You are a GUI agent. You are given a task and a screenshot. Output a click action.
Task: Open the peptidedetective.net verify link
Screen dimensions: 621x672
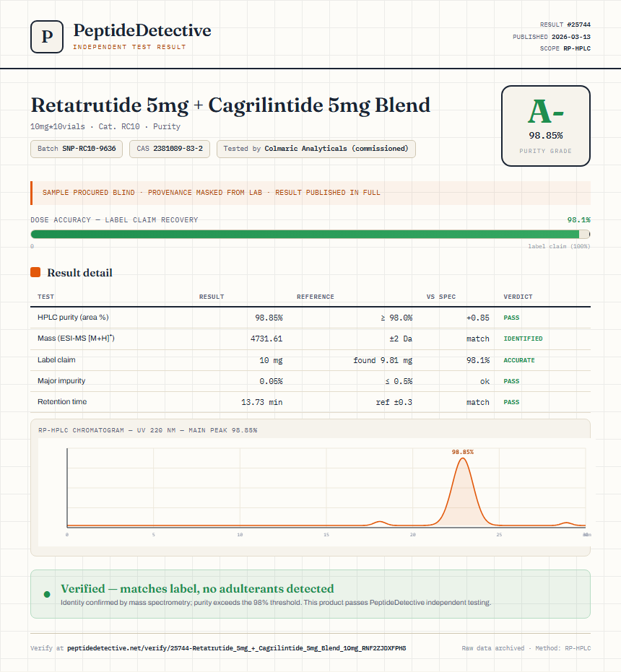point(236,648)
